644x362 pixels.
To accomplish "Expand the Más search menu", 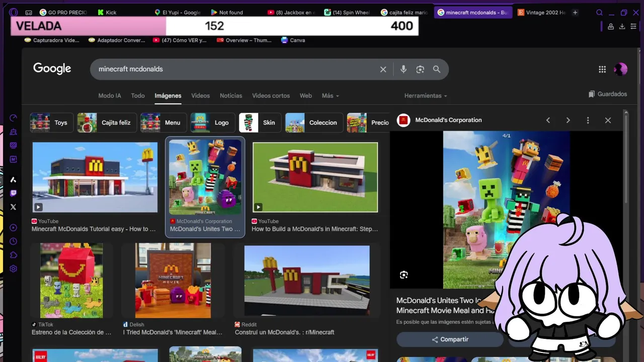I will (x=331, y=96).
